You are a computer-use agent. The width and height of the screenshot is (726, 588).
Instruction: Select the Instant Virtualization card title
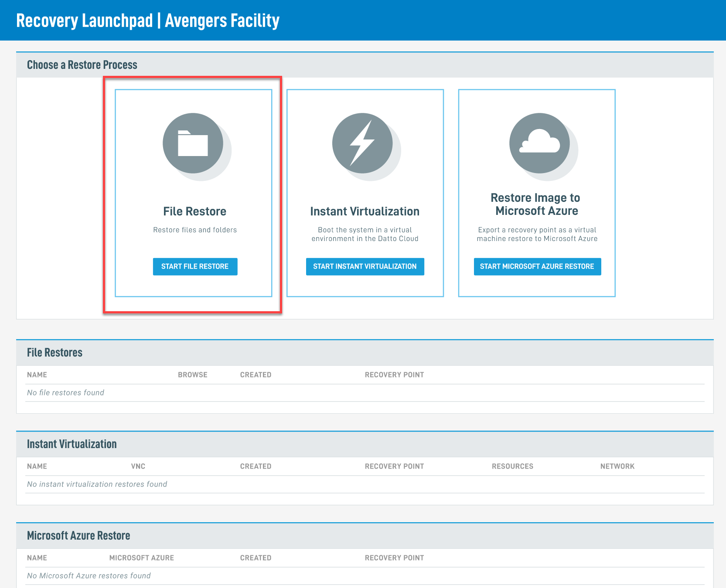(x=365, y=211)
